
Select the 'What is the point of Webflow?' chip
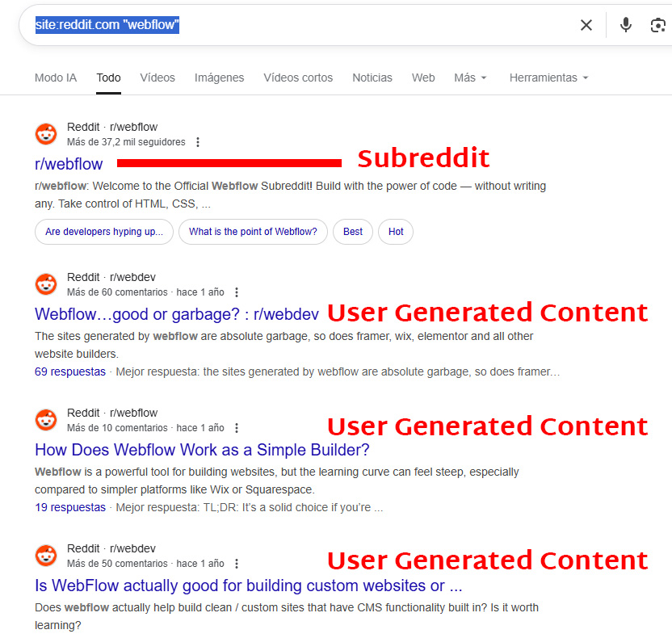253,232
